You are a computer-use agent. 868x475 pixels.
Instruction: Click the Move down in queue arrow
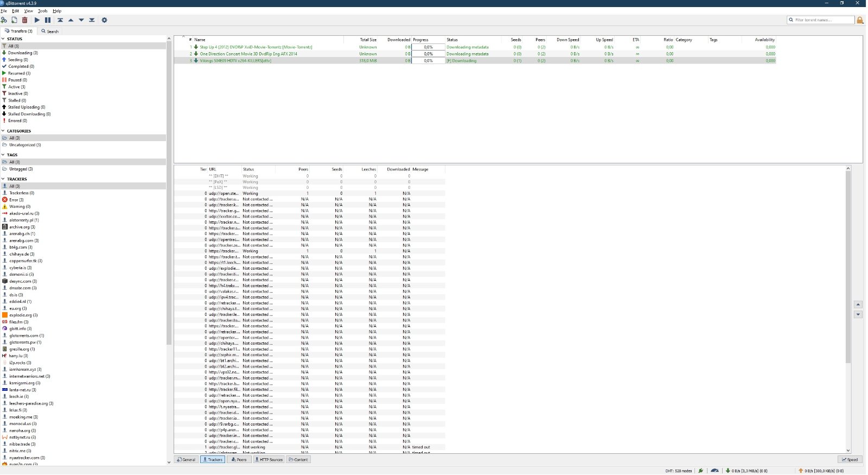coord(81,20)
